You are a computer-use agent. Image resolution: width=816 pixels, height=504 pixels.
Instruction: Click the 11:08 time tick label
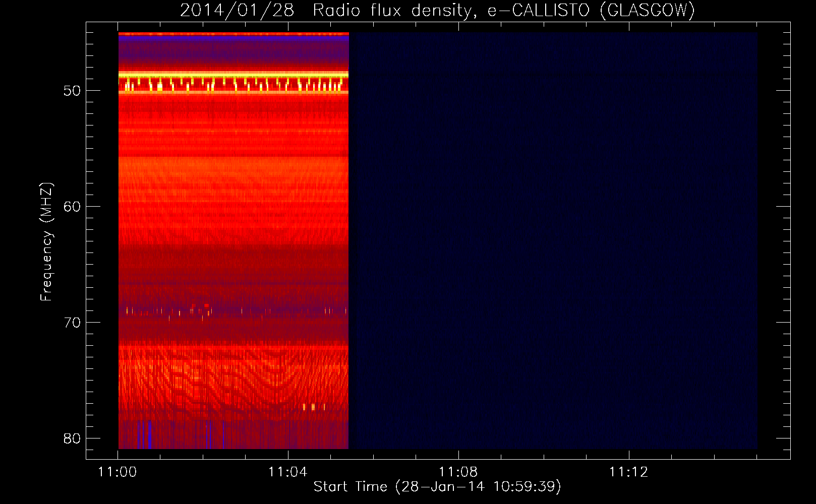point(458,472)
